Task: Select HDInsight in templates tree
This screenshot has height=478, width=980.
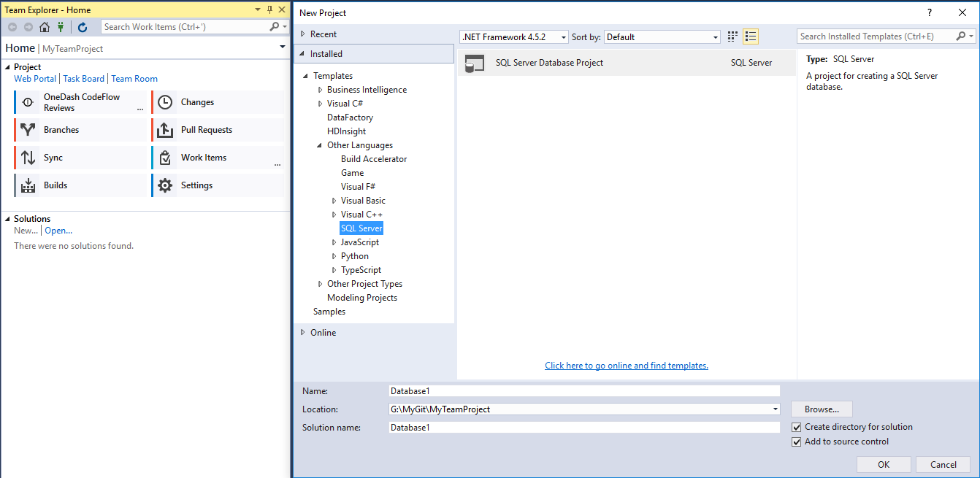Action: click(346, 131)
